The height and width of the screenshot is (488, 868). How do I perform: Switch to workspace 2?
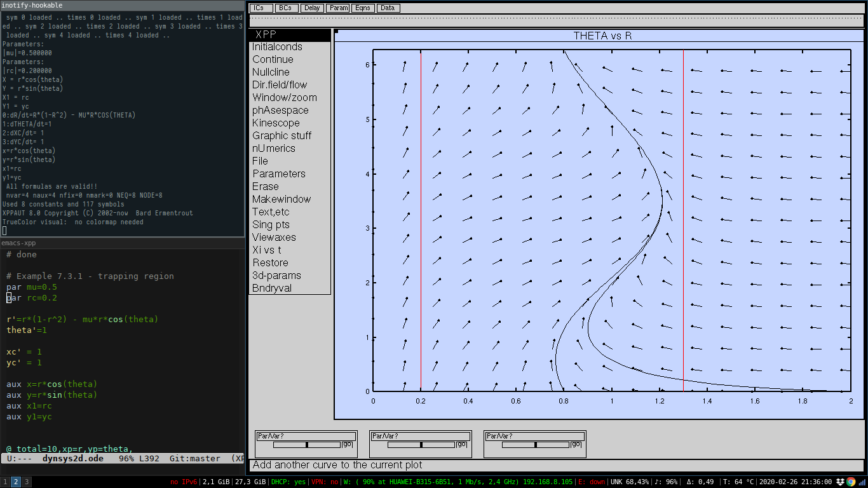click(x=16, y=482)
